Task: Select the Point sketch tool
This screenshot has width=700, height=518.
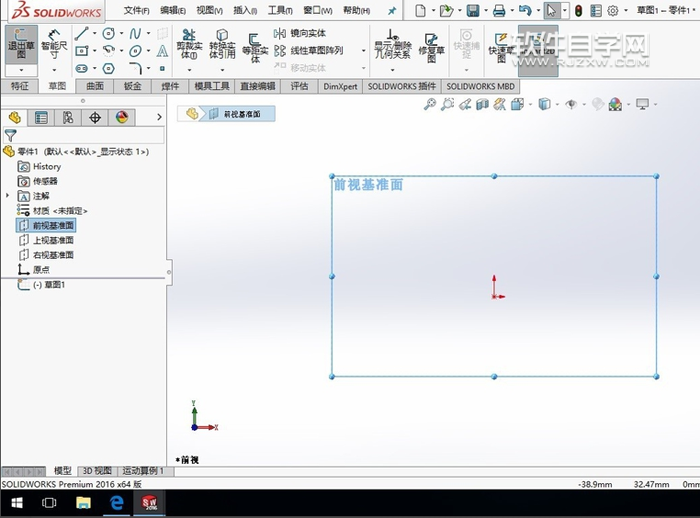Action: point(162,68)
